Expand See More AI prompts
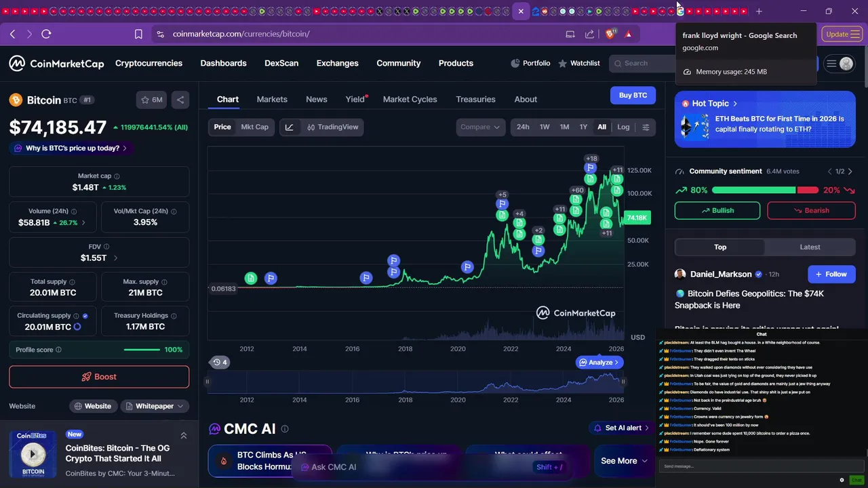This screenshot has width=868, height=488. (624, 461)
